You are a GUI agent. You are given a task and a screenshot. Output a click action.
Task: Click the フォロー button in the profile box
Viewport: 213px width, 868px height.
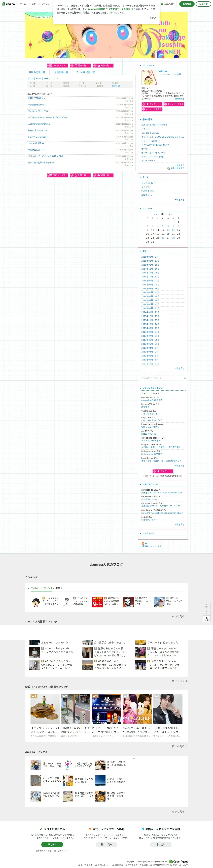(x=152, y=104)
